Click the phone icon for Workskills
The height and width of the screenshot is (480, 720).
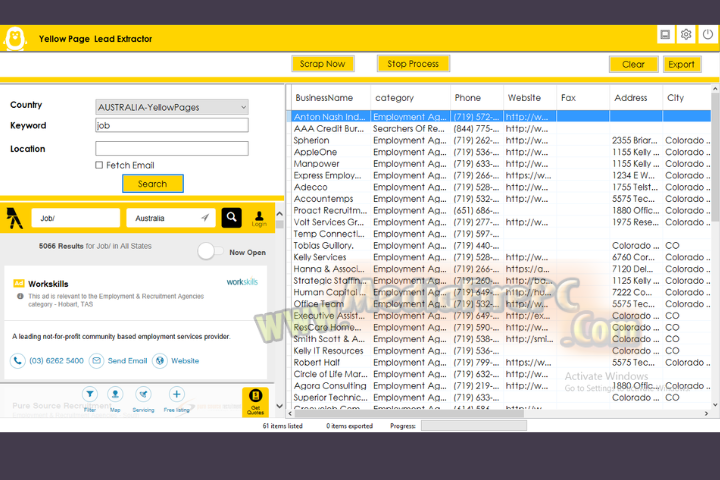(x=17, y=361)
